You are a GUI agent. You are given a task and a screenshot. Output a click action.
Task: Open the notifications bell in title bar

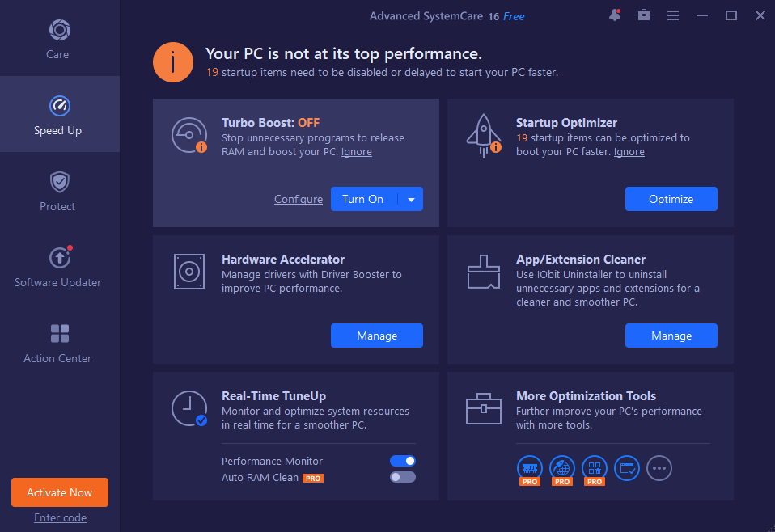(x=615, y=15)
